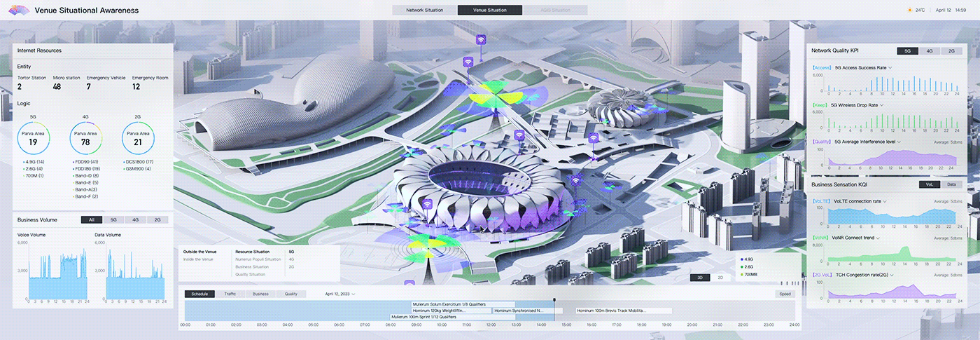Click the 4.9G blue legend dot
The width and height of the screenshot is (980, 340).
pyautogui.click(x=741, y=259)
